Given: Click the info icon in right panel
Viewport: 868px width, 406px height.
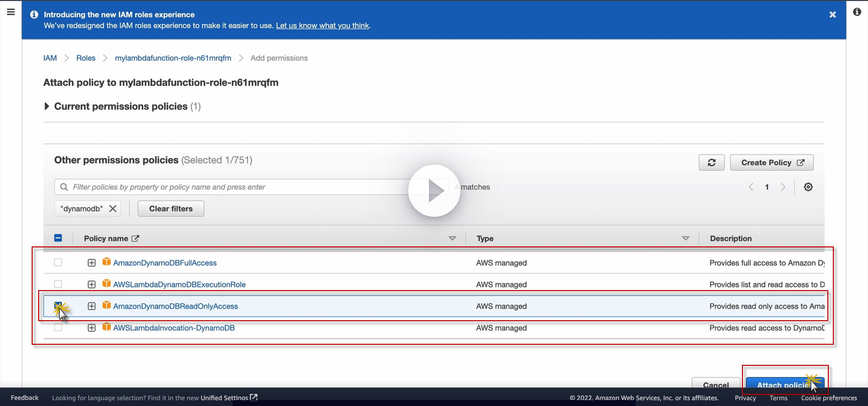Looking at the screenshot, I should tap(857, 12).
